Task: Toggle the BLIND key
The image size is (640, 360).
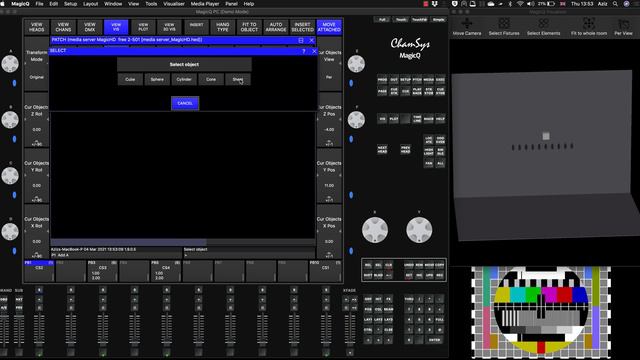Action: coord(378,276)
